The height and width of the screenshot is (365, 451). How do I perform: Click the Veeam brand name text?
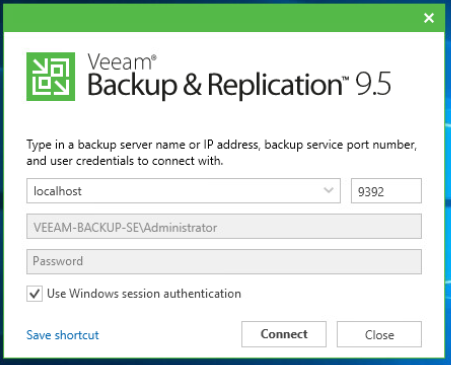click(x=119, y=62)
